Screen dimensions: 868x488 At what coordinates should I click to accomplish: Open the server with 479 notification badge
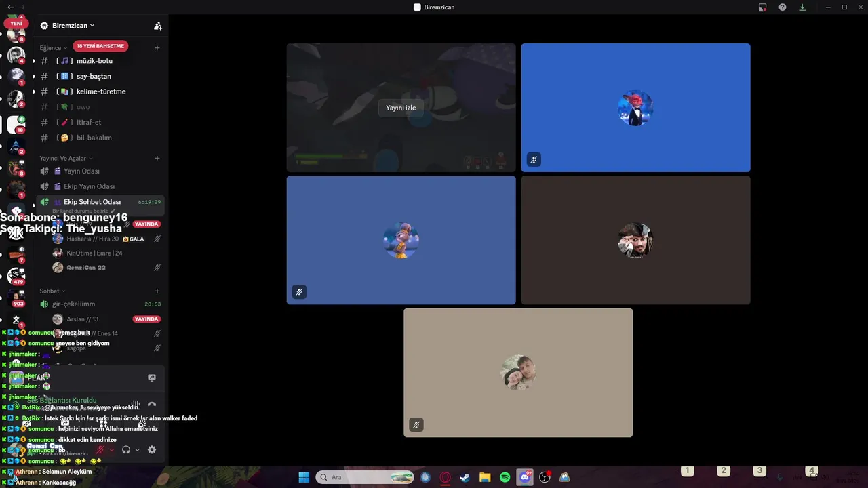[x=16, y=276]
